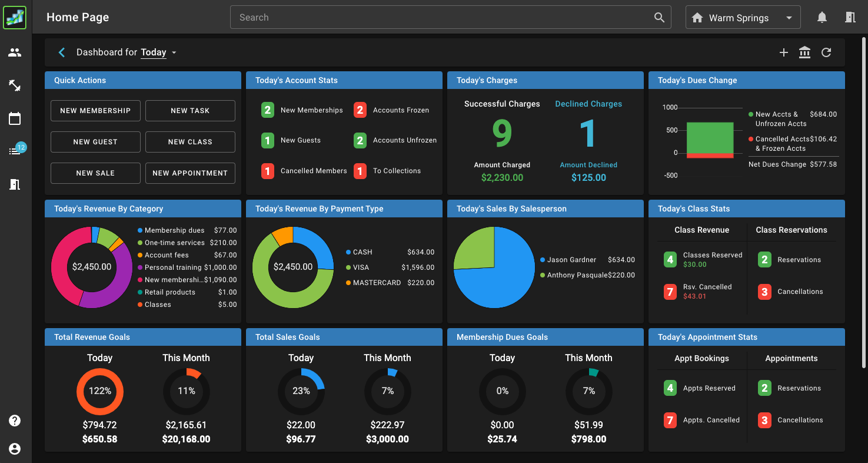Open the help question mark icon

[15, 420]
